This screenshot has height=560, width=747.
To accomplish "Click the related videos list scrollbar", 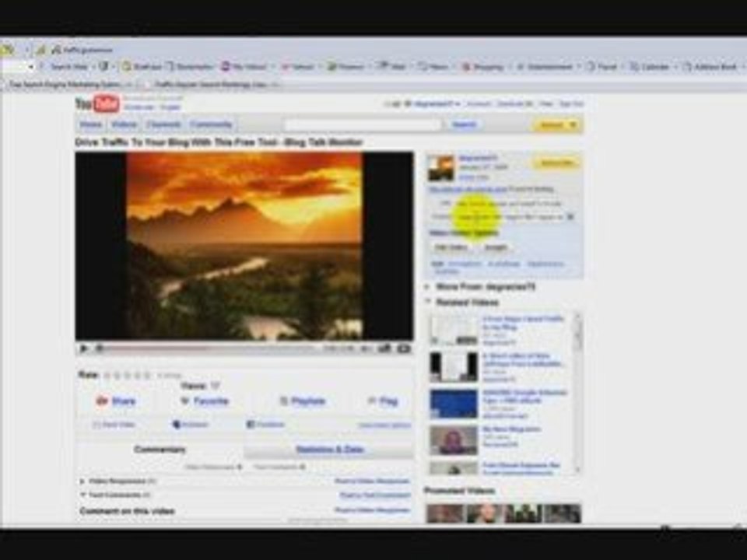I will (x=578, y=392).
